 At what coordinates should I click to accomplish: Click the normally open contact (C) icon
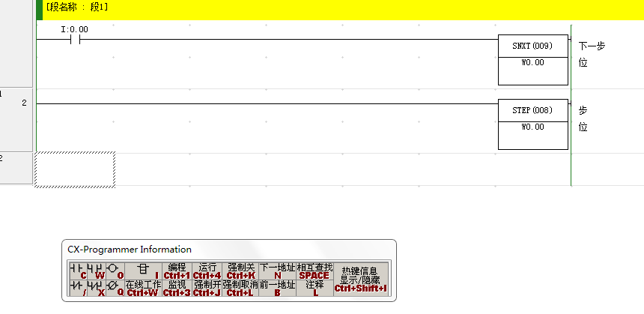(77, 271)
